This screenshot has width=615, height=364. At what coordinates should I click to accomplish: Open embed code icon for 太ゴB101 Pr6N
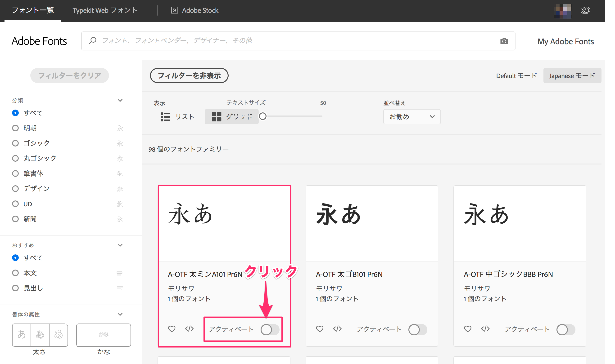pyautogui.click(x=337, y=329)
